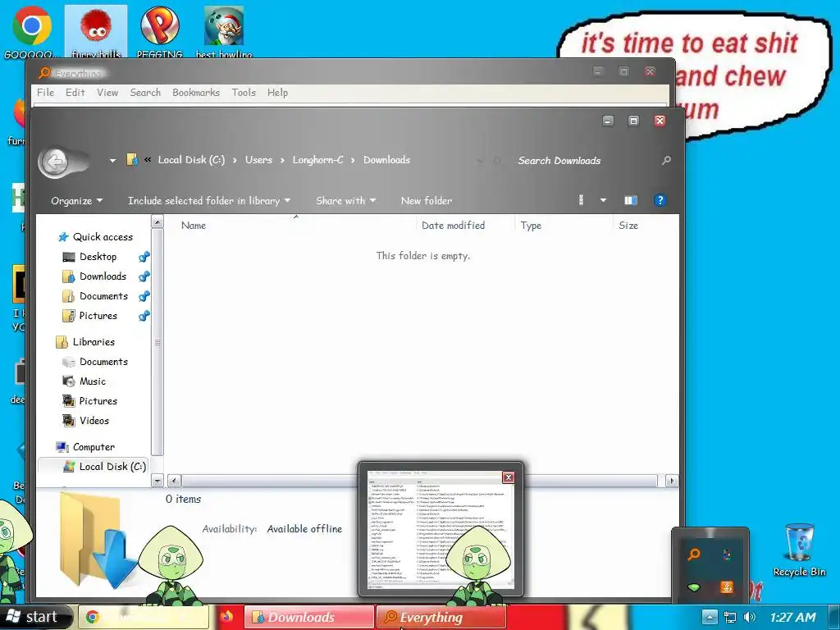This screenshot has width=840, height=630.
Task: Open the start menu button
Action: (x=36, y=617)
